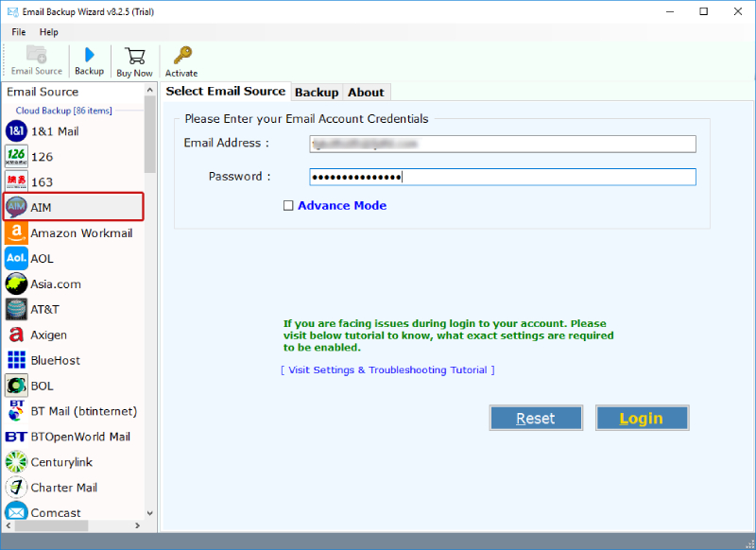Click the Login button
Image resolution: width=756 pixels, height=550 pixels.
pos(642,417)
